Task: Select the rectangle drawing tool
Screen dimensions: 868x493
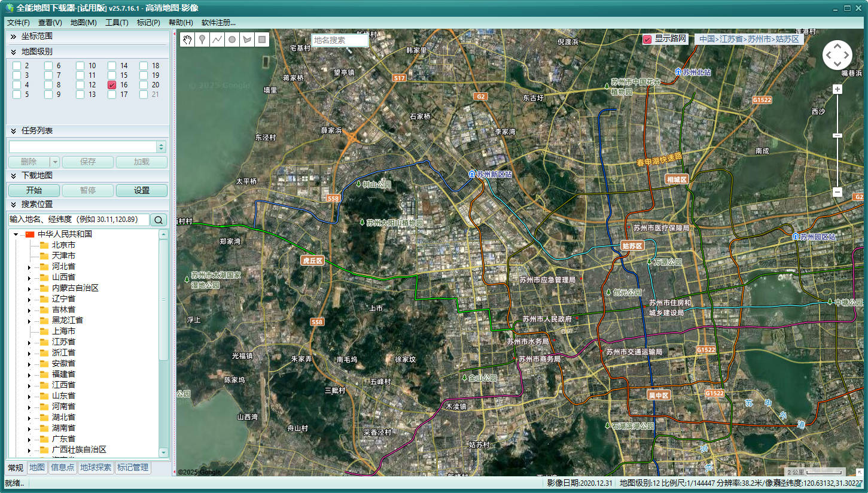Action: [x=261, y=39]
